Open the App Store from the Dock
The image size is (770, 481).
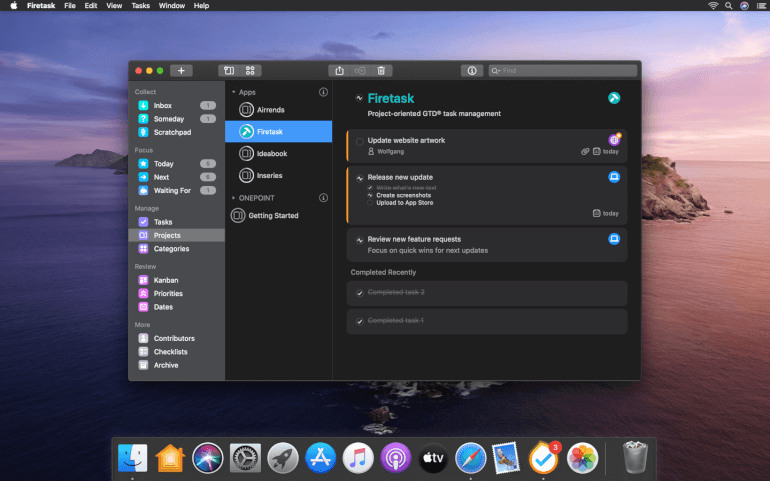click(x=320, y=458)
